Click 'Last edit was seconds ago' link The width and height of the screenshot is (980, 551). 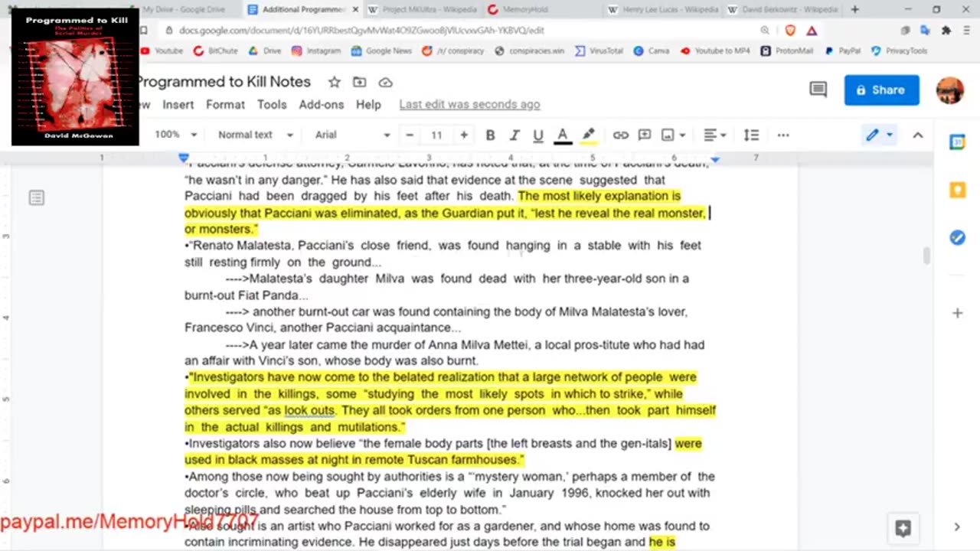pos(469,105)
